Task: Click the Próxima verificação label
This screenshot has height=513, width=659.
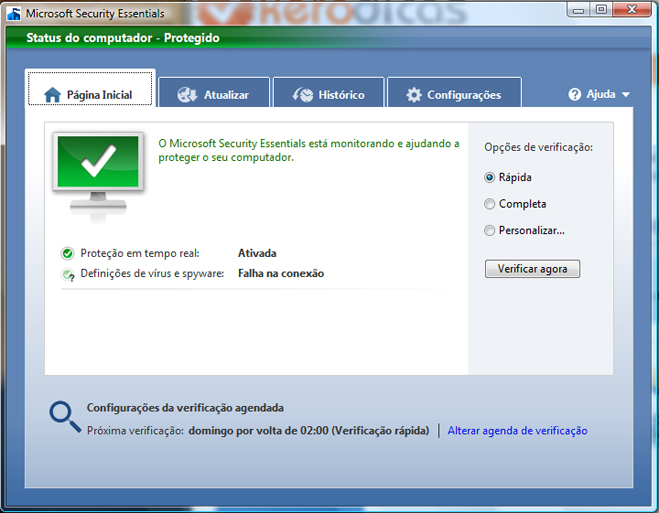Action: coord(135,431)
